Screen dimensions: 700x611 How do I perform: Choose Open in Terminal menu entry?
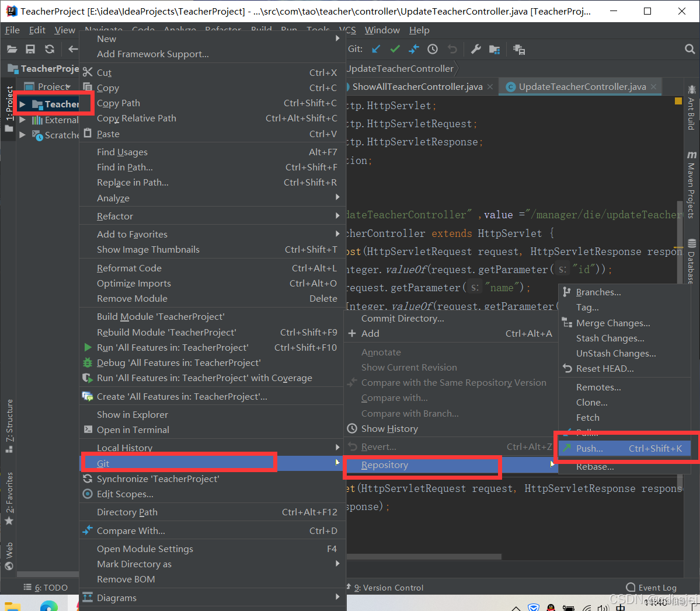point(213,430)
